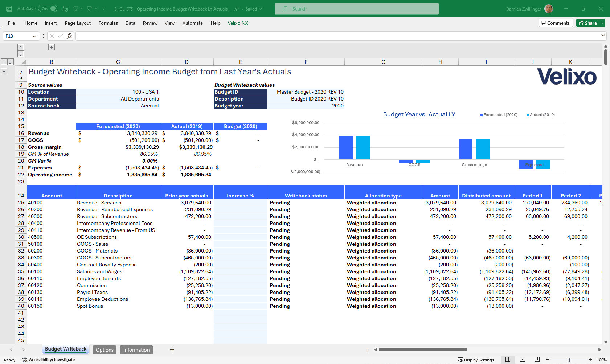Expand column group with plus above column C
The width and height of the screenshot is (610, 364).
(52, 47)
